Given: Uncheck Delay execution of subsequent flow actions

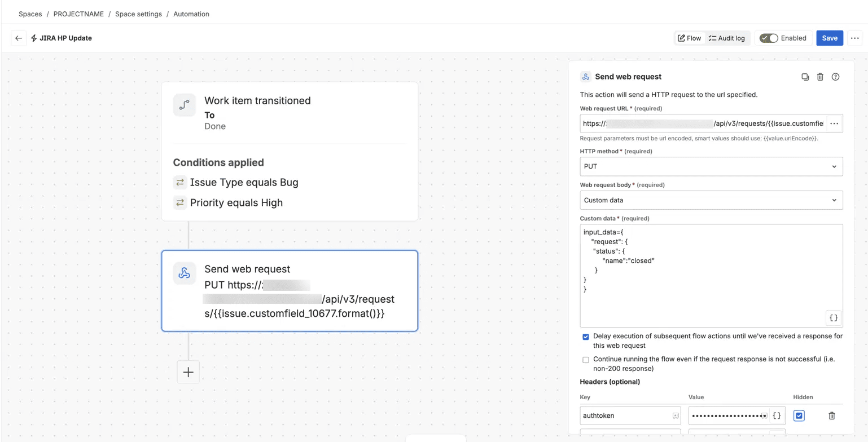Looking at the screenshot, I should 586,337.
